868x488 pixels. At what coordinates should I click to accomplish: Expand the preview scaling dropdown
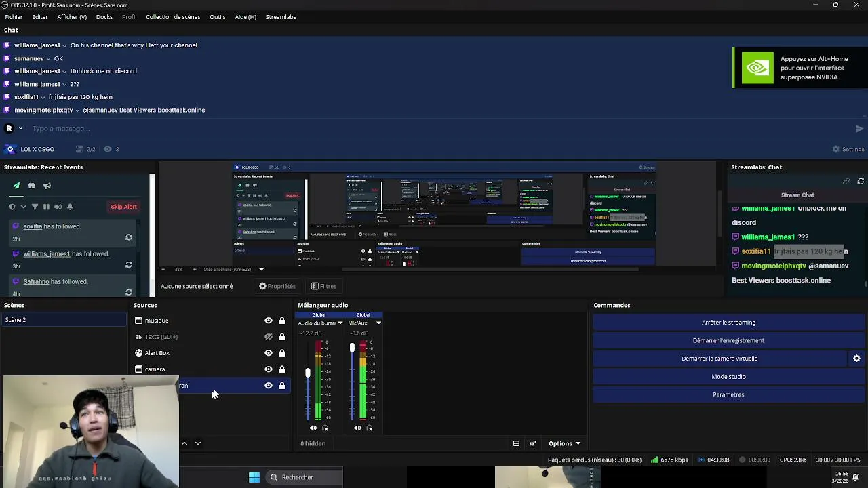coord(261,270)
